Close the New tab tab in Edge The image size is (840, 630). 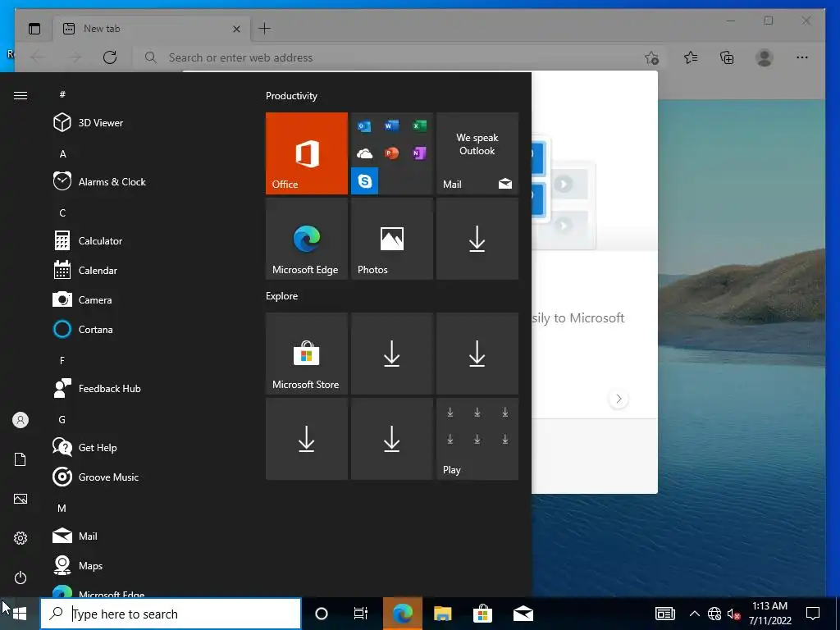236,29
